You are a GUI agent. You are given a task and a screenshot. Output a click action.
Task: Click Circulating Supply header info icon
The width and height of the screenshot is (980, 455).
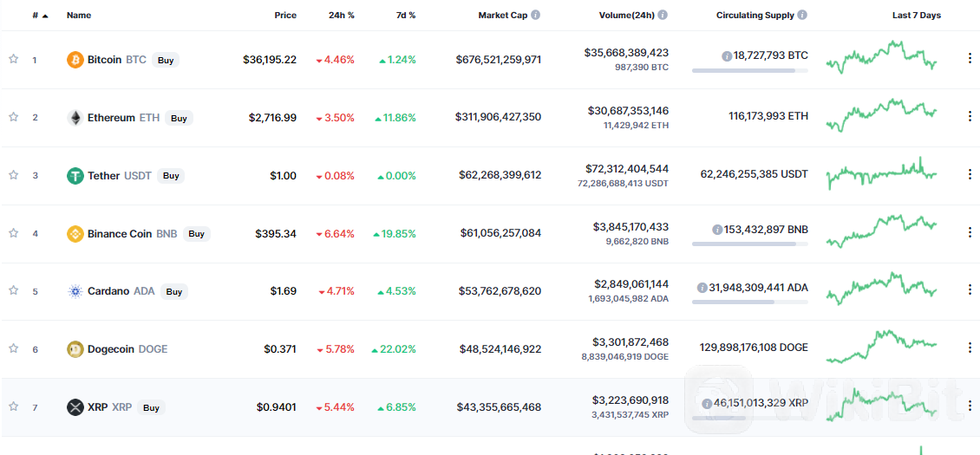tap(802, 15)
